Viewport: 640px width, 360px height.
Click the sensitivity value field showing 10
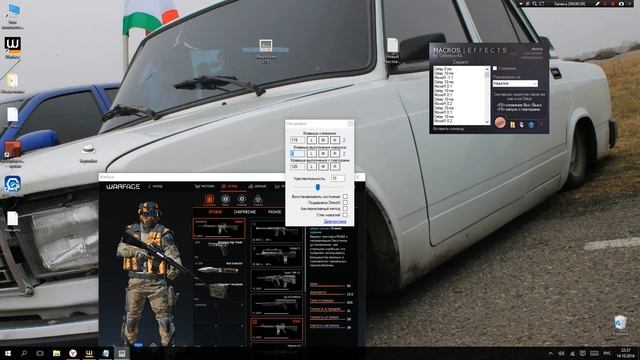pyautogui.click(x=338, y=178)
